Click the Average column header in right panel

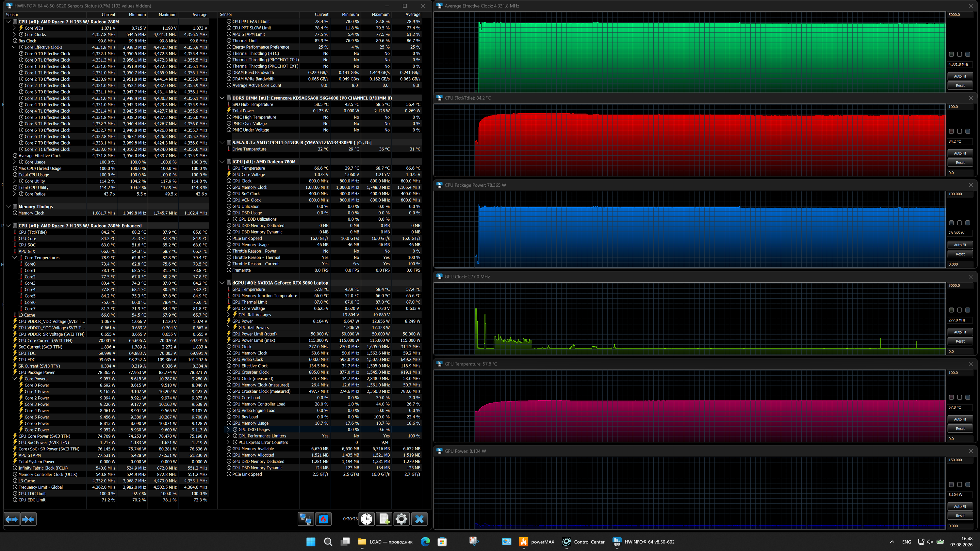pyautogui.click(x=413, y=14)
